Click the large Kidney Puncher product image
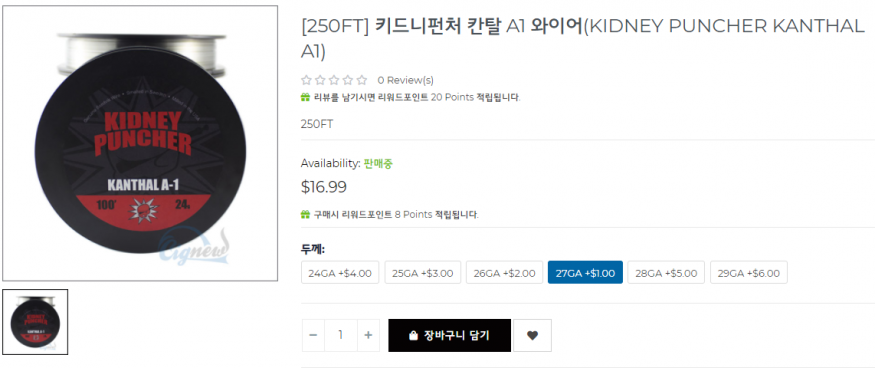Viewport: 875px width, 368px height. (x=140, y=143)
